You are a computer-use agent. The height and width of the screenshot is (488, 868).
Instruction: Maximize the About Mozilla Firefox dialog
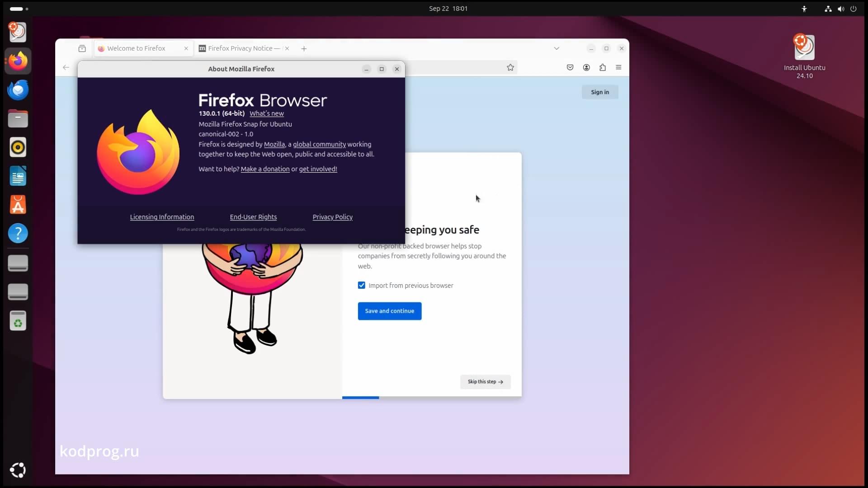382,69
